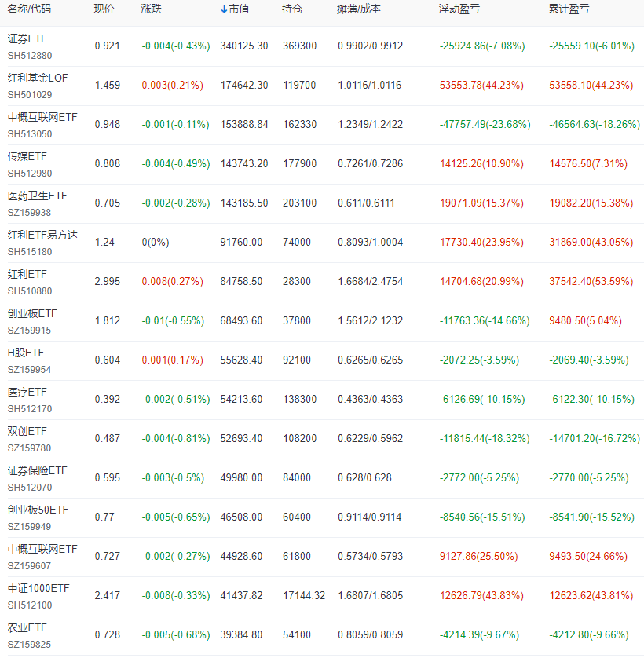Click floating loss -47757.49(-23.68%)
The height and width of the screenshot is (658, 644).
485,124
